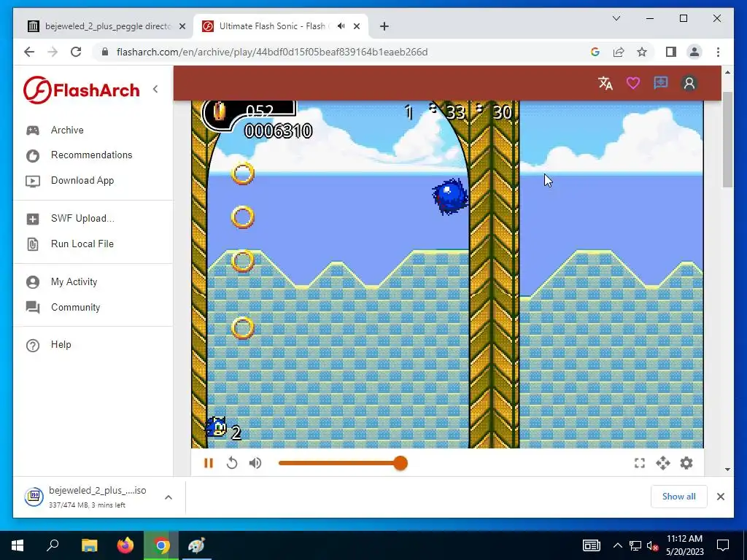This screenshot has width=747, height=560.
Task: Click the My Activity person icon
Action: (x=33, y=282)
